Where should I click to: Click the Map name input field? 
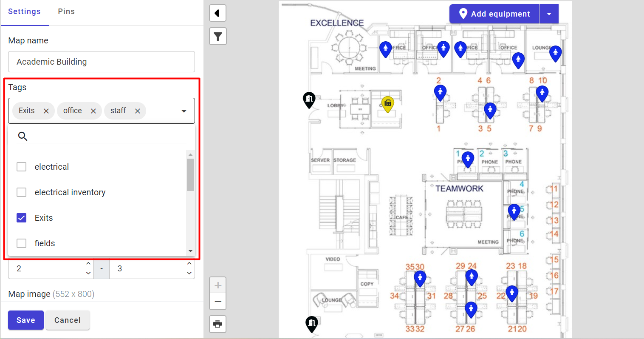point(102,62)
